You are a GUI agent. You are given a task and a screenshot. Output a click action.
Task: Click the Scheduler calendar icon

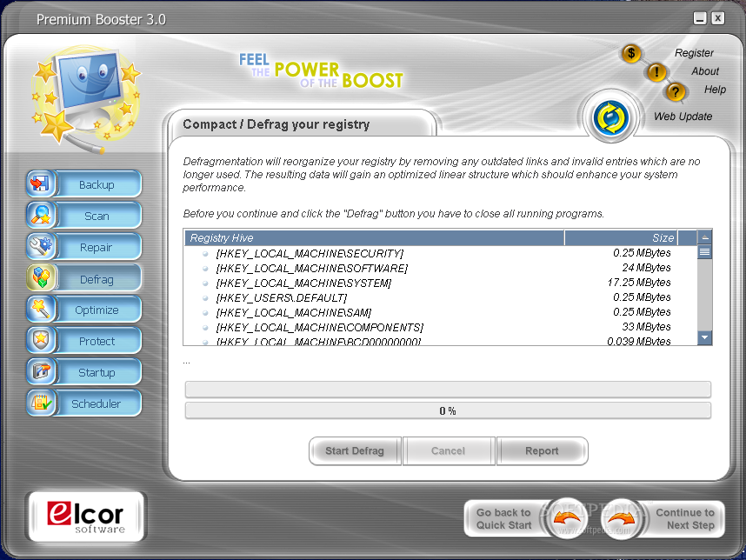click(41, 403)
